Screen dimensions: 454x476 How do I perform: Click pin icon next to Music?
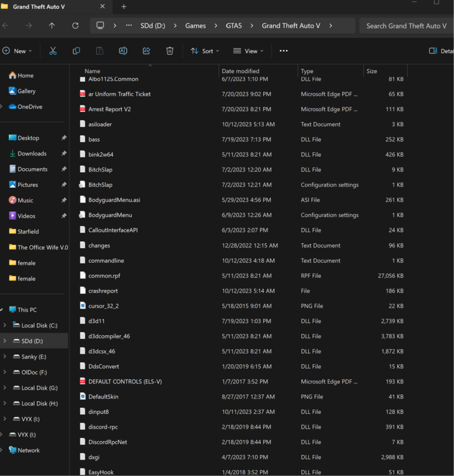click(x=63, y=200)
